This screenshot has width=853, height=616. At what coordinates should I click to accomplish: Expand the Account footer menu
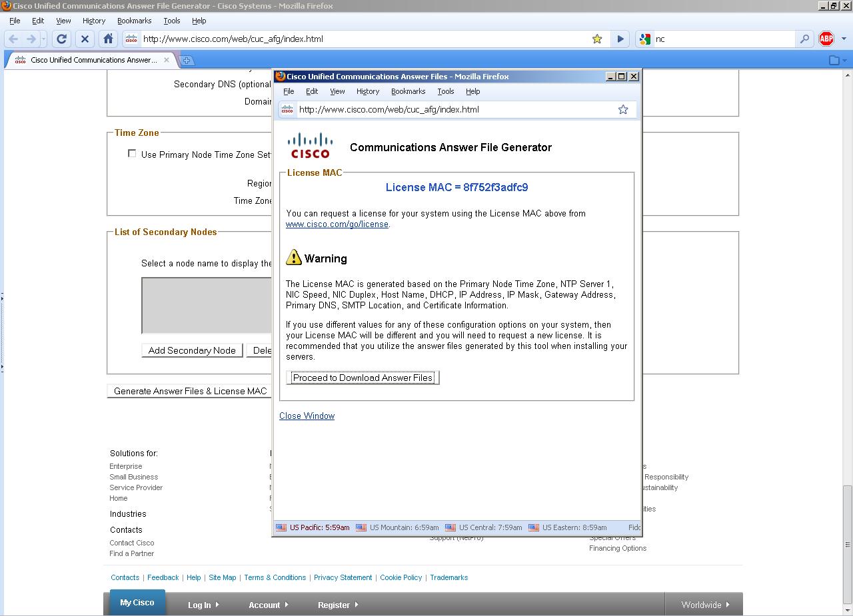tap(269, 605)
